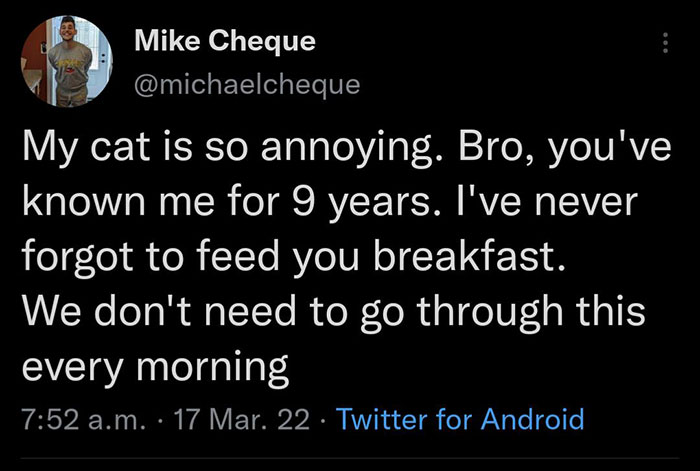Open the Mike Cheque display name
The height and width of the screenshot is (471, 700).
coord(223,41)
